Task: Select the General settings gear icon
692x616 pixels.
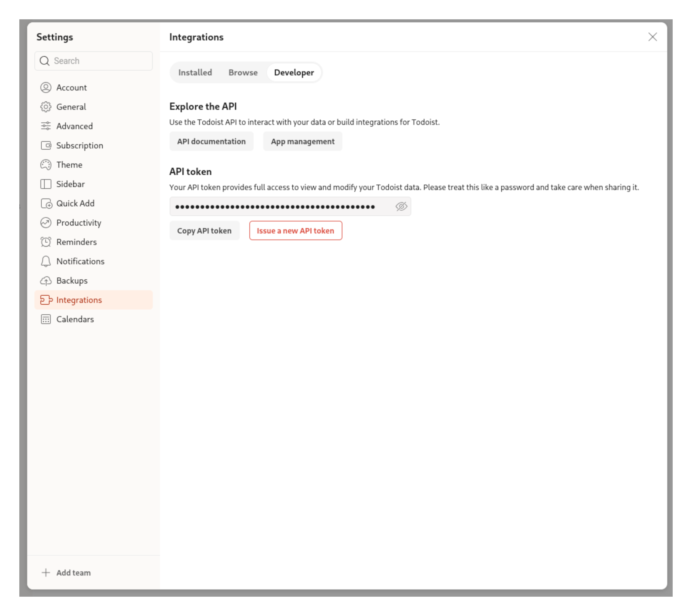Action: coord(46,106)
